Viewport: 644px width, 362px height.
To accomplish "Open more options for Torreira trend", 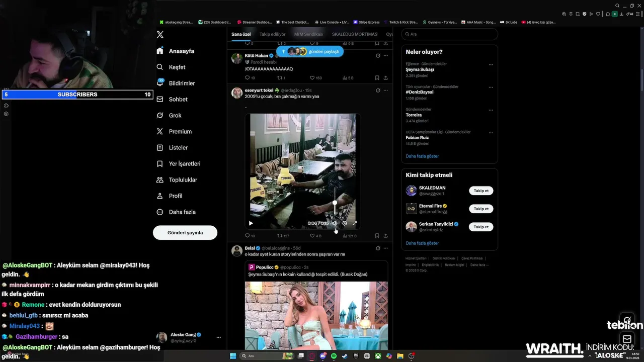I will (x=491, y=110).
